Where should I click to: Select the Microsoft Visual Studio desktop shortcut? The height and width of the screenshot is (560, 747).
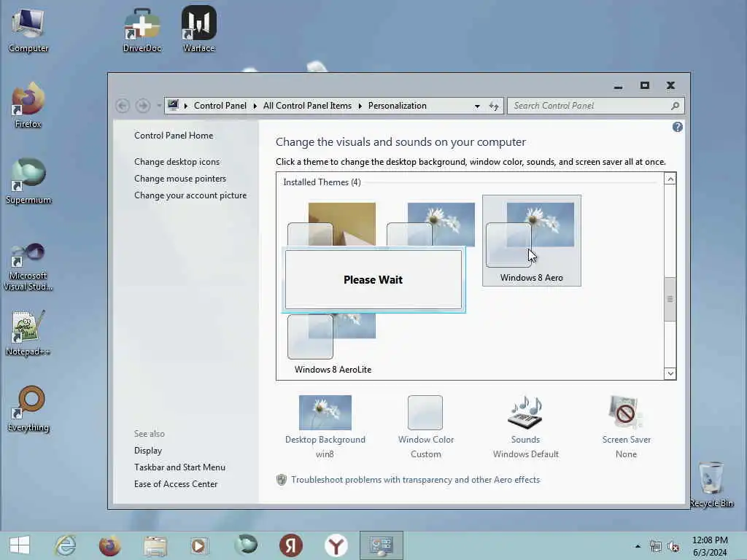coord(28,267)
